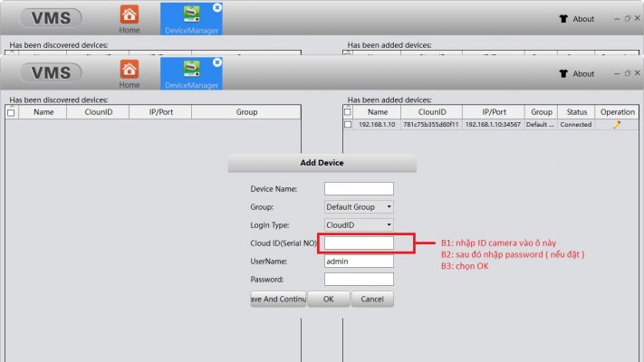Toggle select-all checkbox in added devices

[348, 111]
